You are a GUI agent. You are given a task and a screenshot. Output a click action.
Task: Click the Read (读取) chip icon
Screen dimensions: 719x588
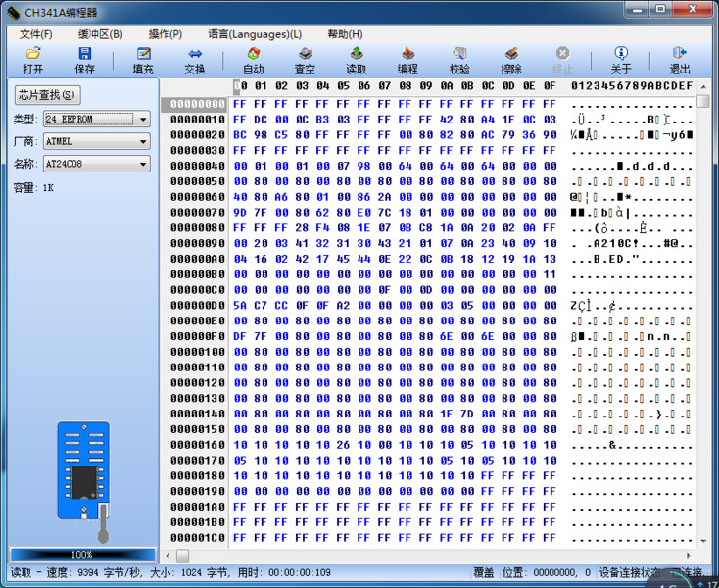357,54
